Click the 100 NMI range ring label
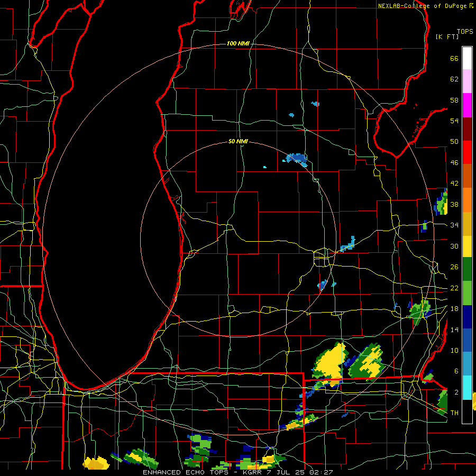Viewport: 476px width, 476px height. tap(238, 44)
